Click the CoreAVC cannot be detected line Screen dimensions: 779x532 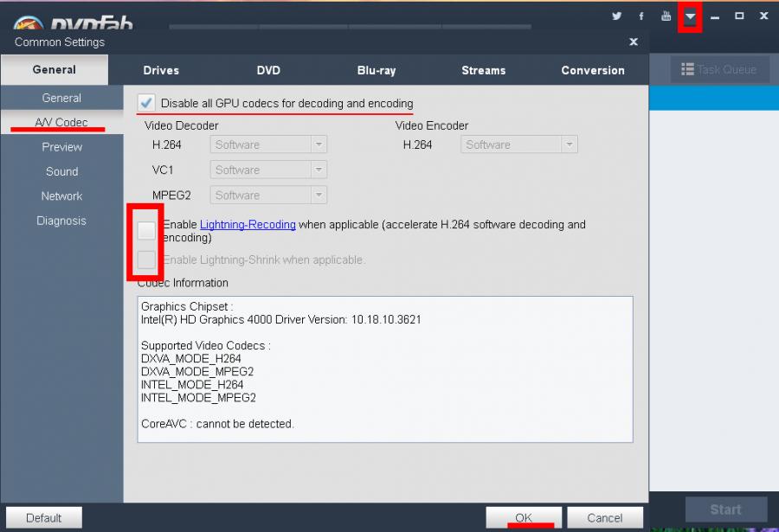[x=217, y=424]
